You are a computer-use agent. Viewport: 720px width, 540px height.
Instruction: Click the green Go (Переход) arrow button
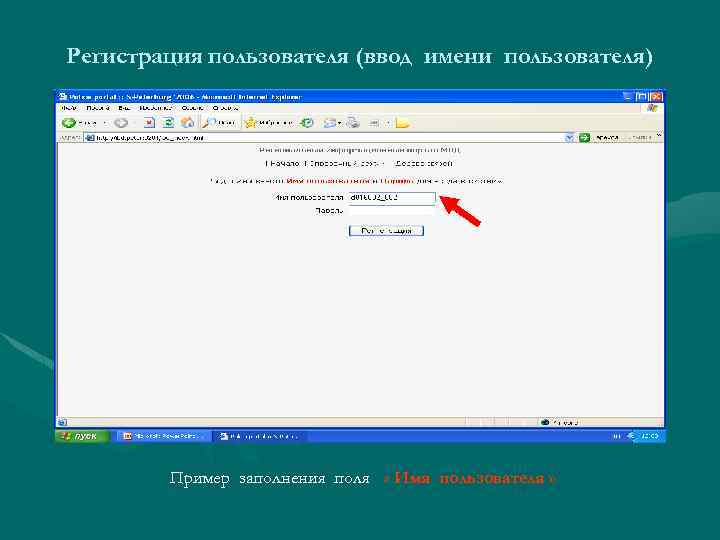coord(584,137)
